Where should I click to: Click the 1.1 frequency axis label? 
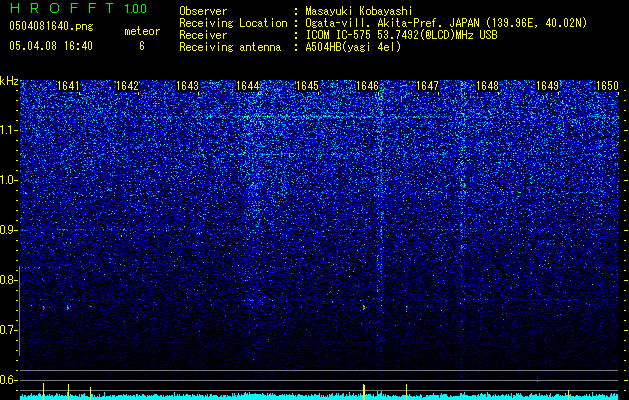tap(8, 130)
